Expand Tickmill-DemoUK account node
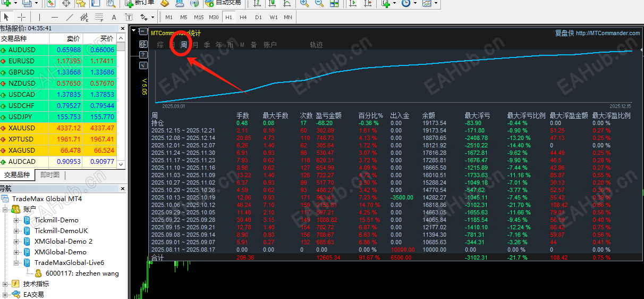 click(x=16, y=231)
